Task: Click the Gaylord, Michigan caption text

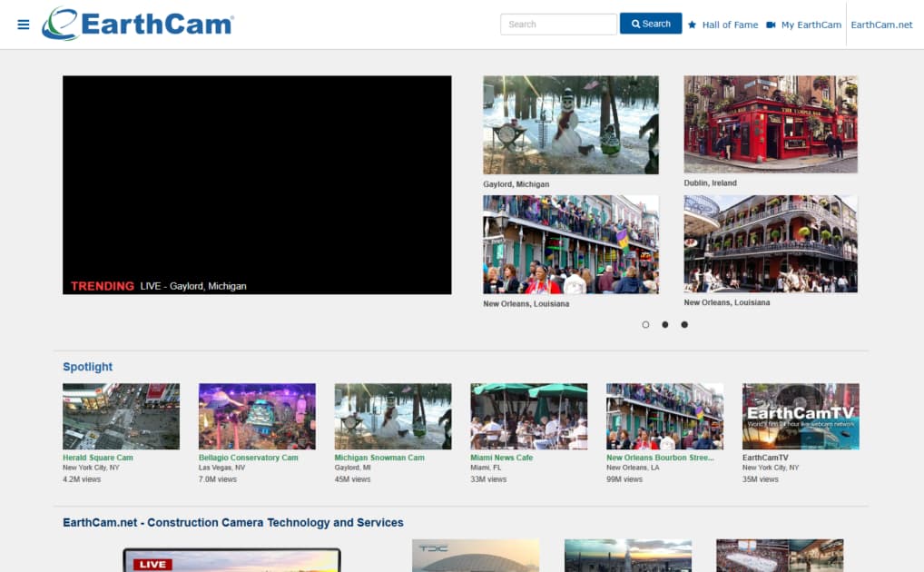Action: (x=516, y=184)
